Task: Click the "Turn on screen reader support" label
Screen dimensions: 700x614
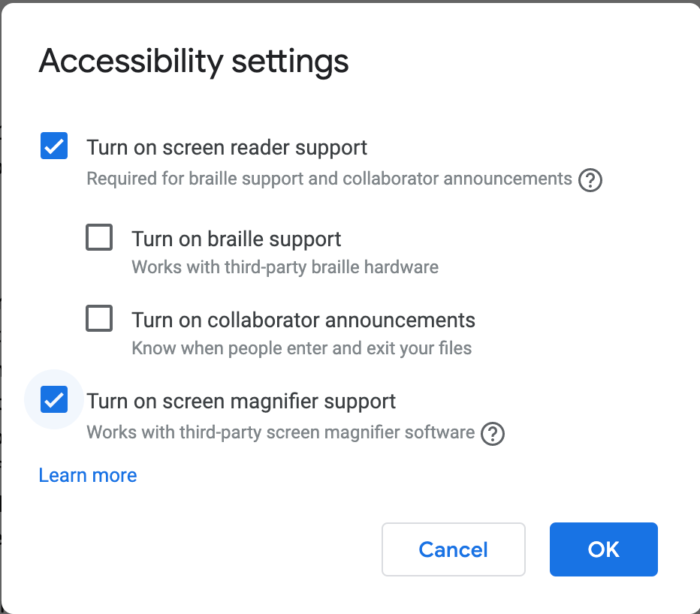Action: (227, 147)
